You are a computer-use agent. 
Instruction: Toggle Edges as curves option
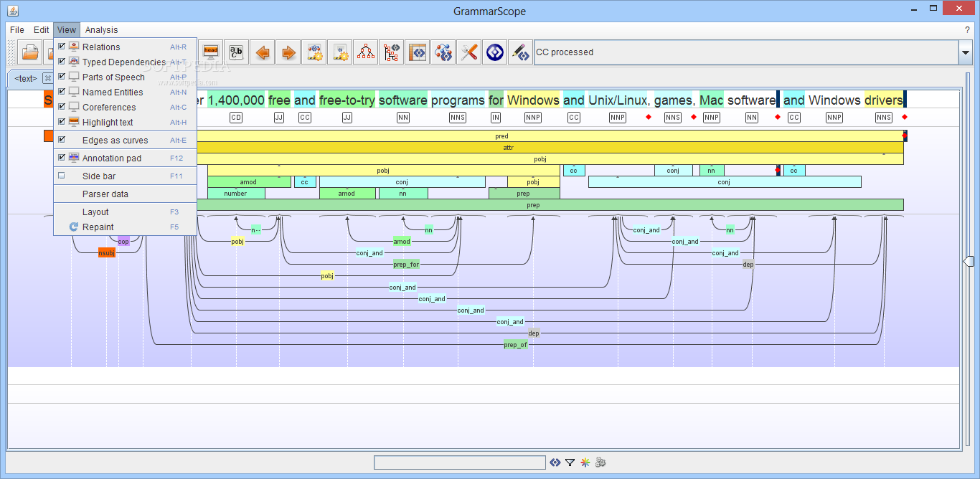point(125,140)
